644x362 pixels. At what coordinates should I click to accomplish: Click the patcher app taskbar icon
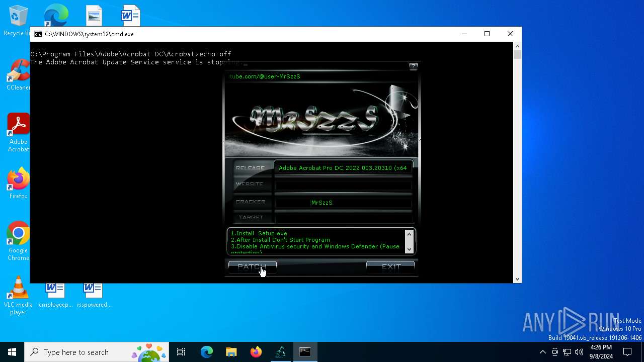(280, 352)
